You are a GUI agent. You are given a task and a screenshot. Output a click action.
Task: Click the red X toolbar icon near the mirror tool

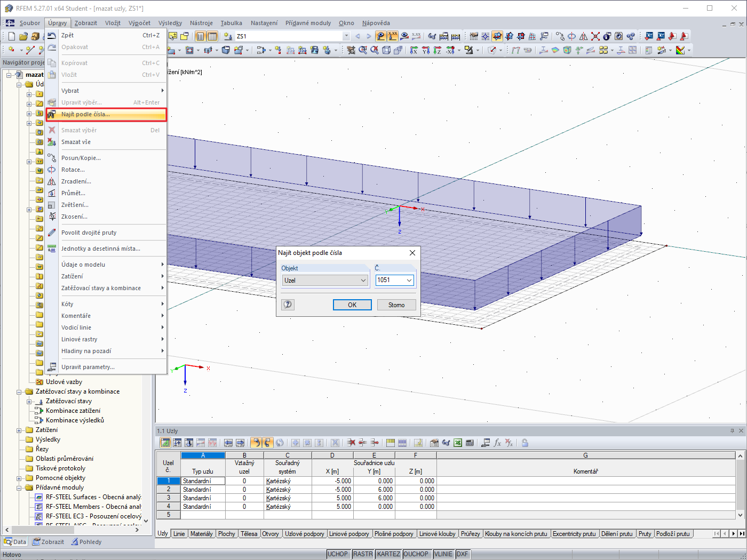[595, 36]
